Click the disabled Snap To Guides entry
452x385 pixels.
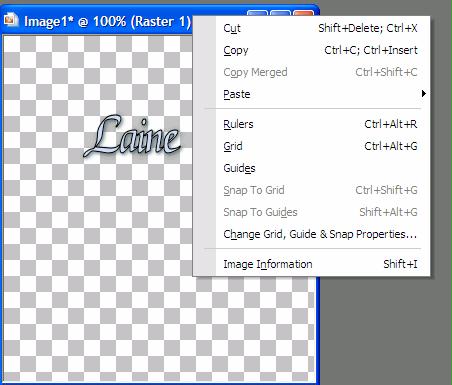click(x=312, y=212)
